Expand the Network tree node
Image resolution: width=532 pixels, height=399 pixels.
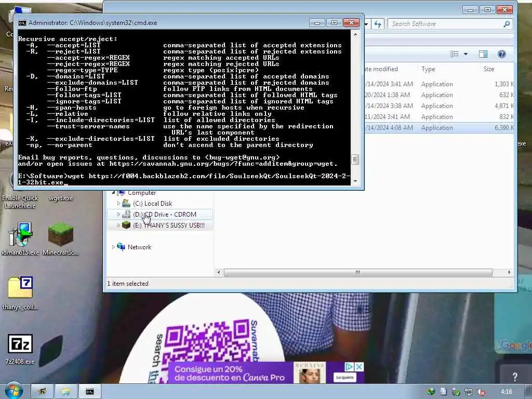[x=113, y=247]
